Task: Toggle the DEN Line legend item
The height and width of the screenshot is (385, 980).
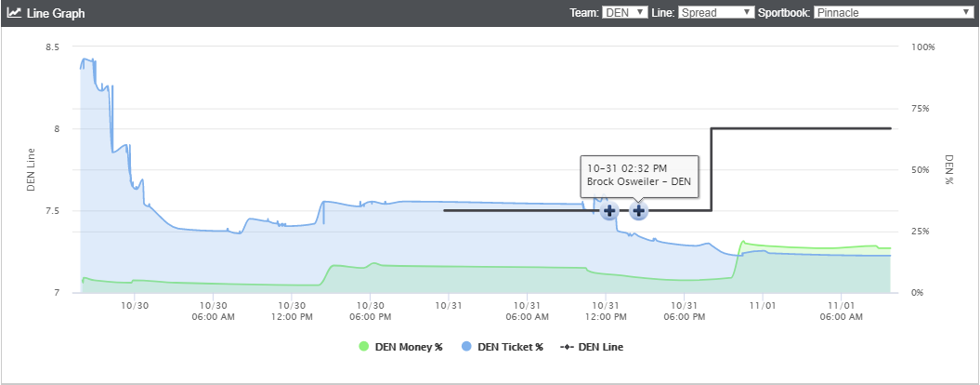Action: [591, 347]
